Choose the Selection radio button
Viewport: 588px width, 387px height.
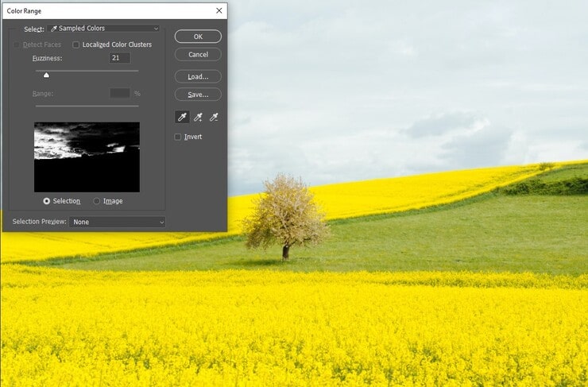(47, 201)
